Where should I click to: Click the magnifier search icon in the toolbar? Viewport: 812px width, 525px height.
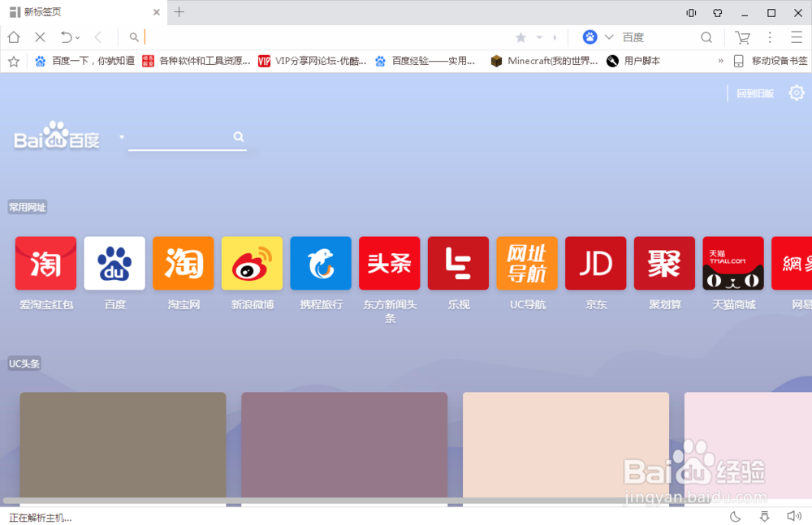[706, 37]
